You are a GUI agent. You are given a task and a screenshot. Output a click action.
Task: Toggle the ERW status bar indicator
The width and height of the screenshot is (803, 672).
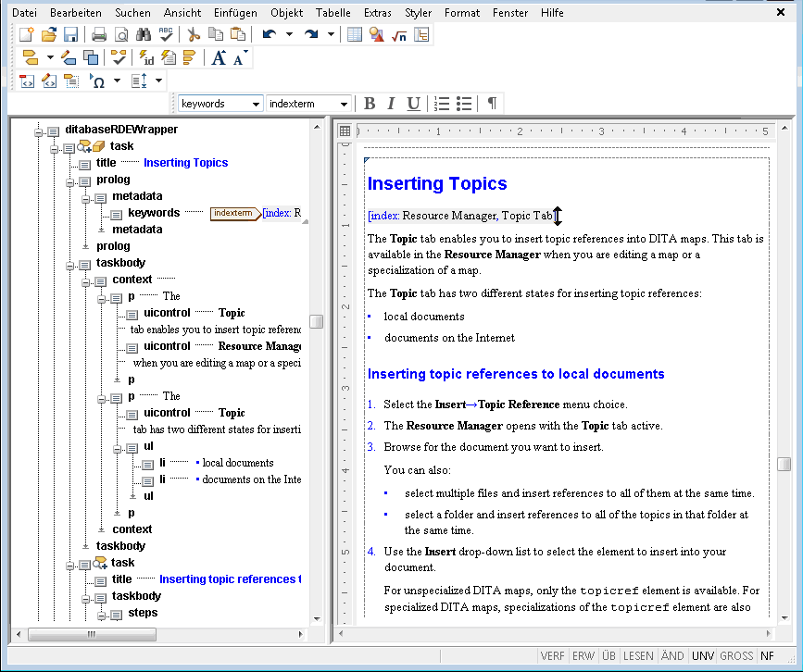(x=583, y=656)
